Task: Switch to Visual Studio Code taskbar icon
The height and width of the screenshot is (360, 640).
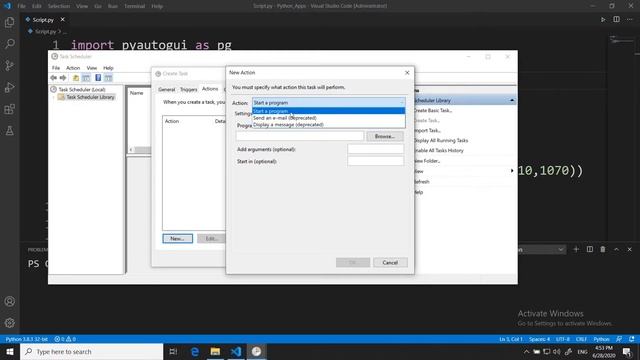Action: (236, 351)
